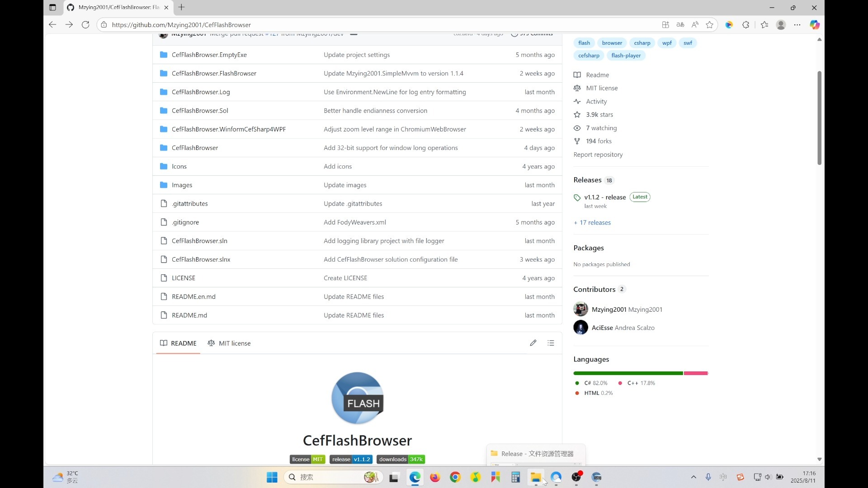Viewport: 868px width, 488px height.
Task: Open the browser profile avatar
Action: pyautogui.click(x=781, y=25)
